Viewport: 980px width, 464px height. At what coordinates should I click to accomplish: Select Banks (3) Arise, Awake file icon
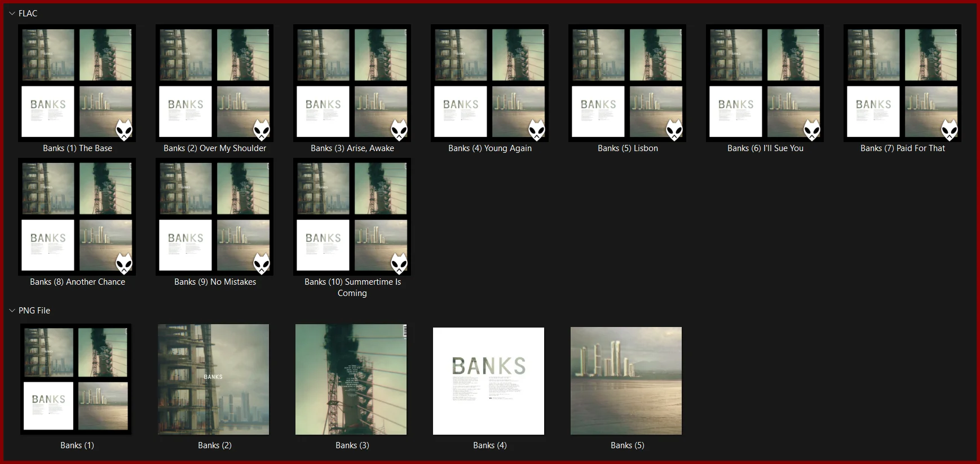point(352,83)
